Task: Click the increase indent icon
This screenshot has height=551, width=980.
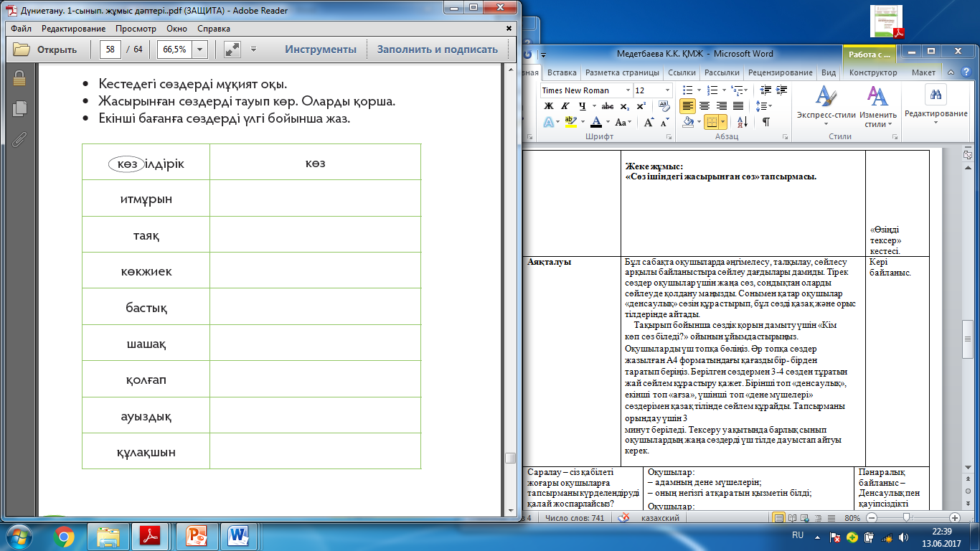Action: tap(781, 90)
